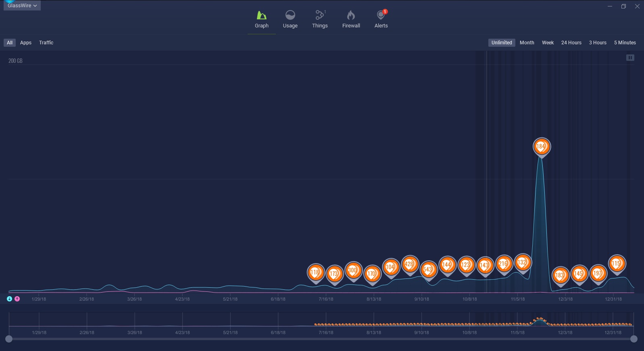
Task: Pause the graph using pause icon
Action: (x=630, y=58)
